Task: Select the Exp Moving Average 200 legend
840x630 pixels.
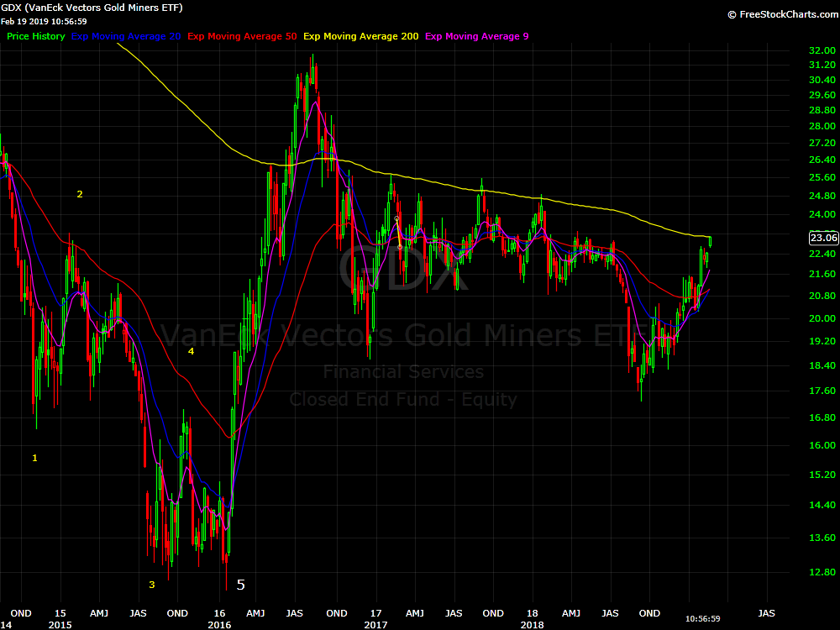Action: (361, 36)
